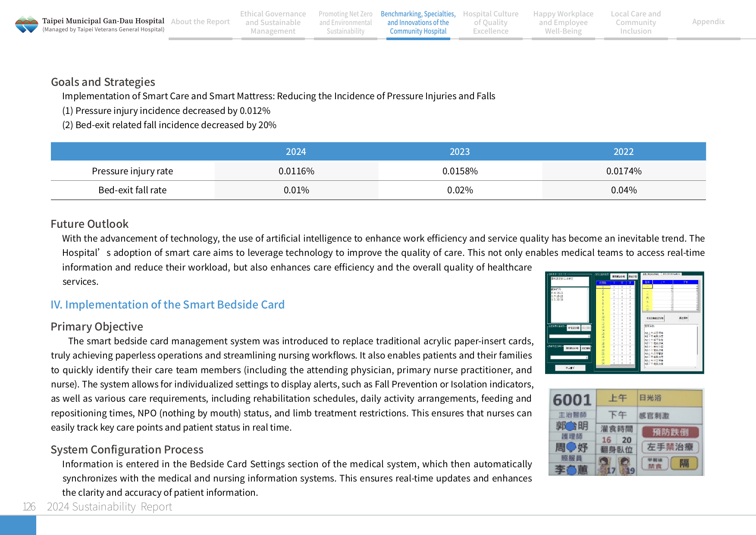
Task: Click the 0.0116% pressure injury value
Action: (x=296, y=171)
